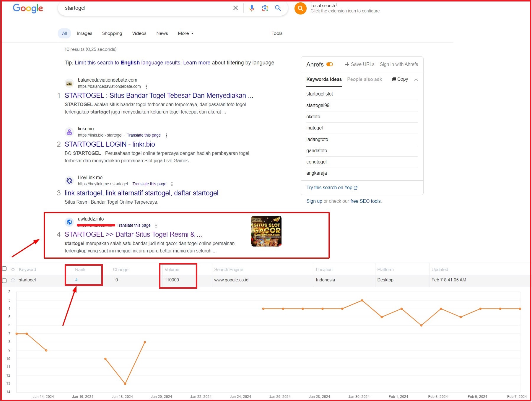Switch to News tab

tap(162, 33)
